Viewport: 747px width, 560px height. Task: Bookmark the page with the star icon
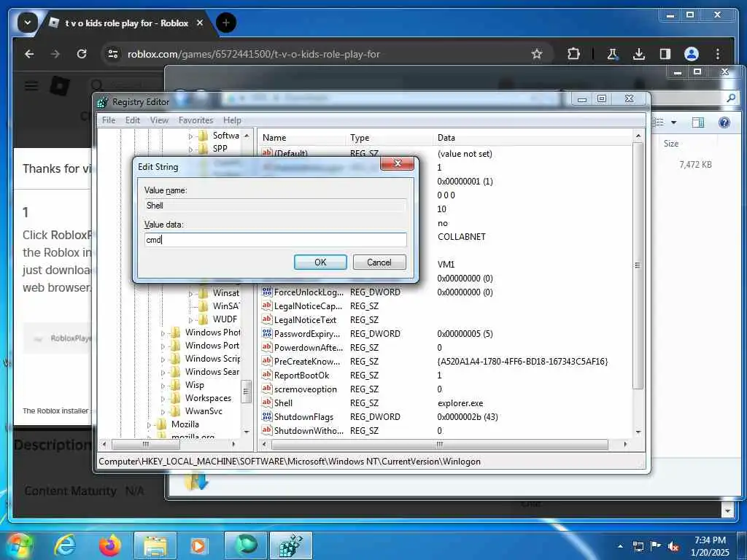[x=537, y=54]
